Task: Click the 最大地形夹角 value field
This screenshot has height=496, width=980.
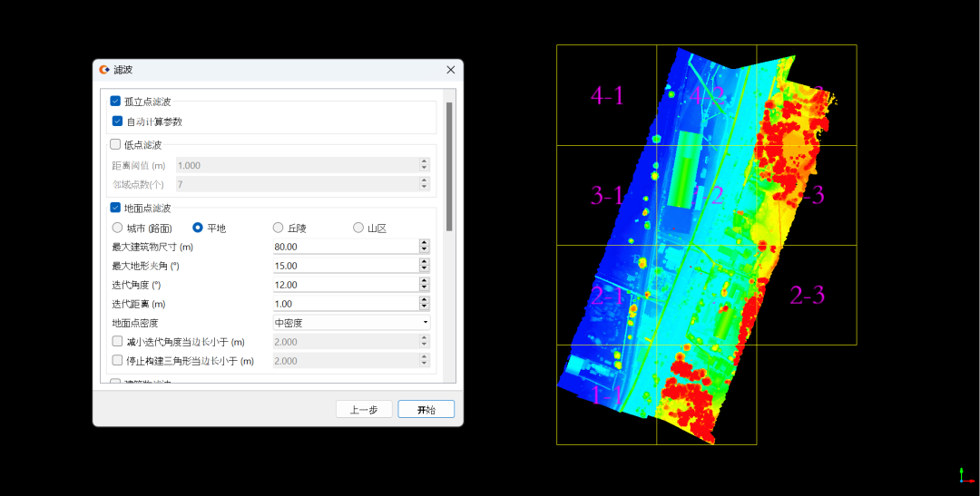Action: pos(344,266)
